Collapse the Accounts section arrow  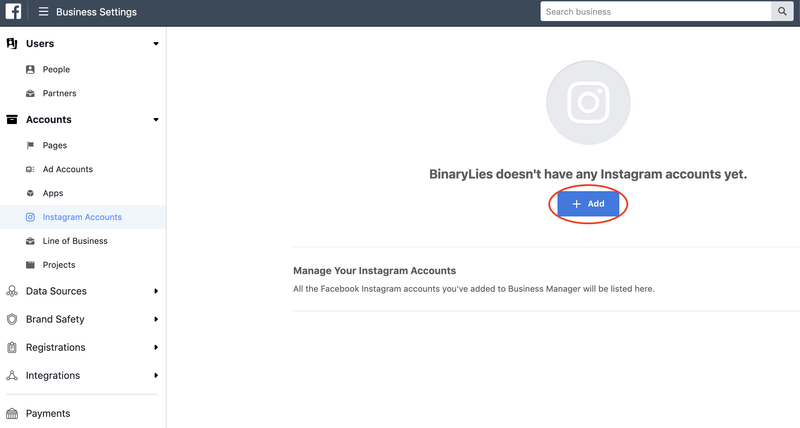click(156, 120)
